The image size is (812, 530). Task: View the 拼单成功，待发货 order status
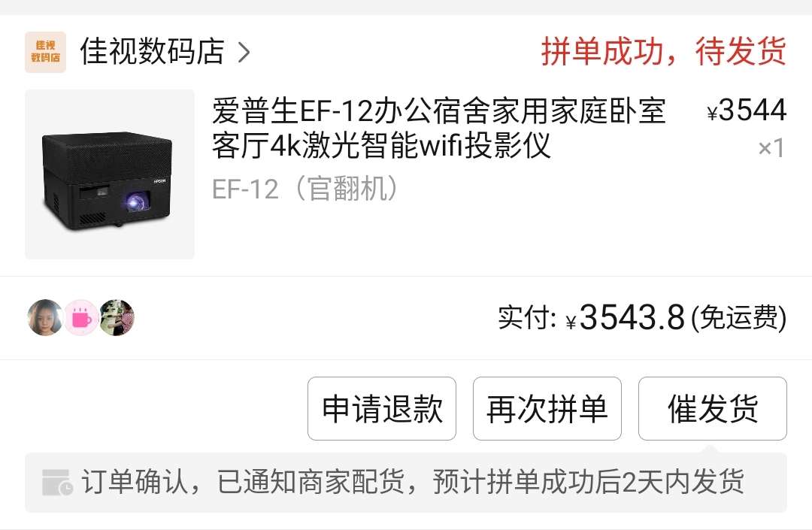(663, 51)
